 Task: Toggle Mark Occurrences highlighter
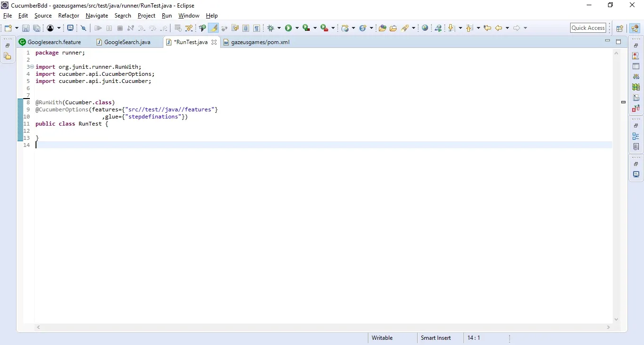tap(214, 28)
